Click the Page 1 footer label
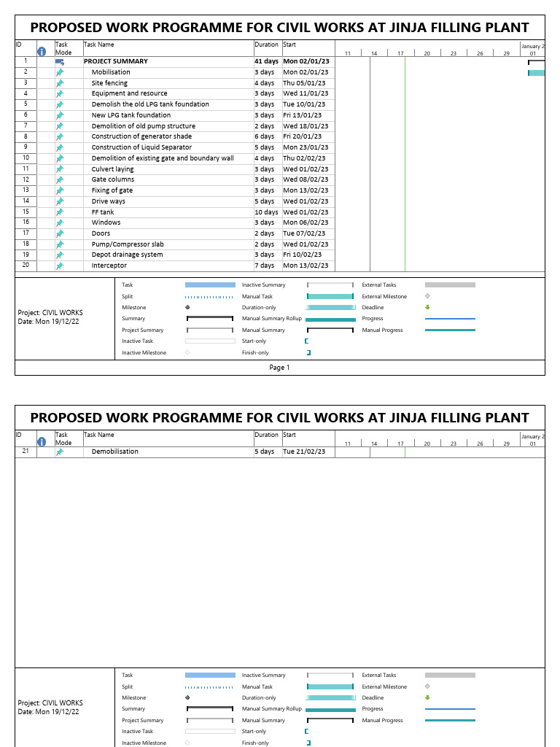Viewport: 560px width, 747px height. [x=279, y=368]
